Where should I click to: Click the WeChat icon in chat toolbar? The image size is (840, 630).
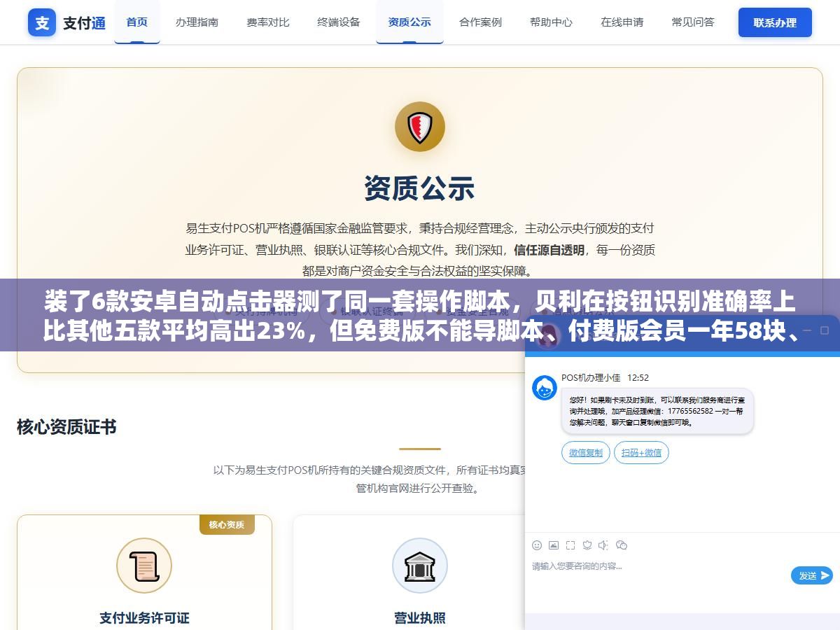point(622,545)
